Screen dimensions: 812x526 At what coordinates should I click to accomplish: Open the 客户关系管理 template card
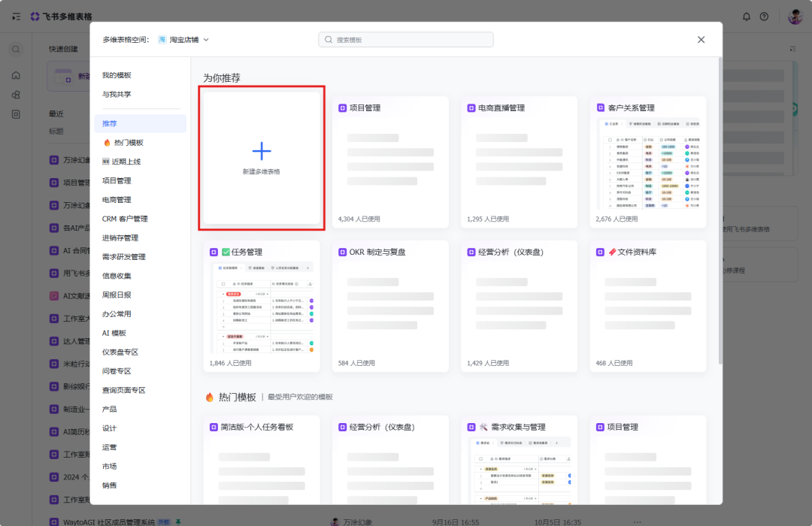648,162
